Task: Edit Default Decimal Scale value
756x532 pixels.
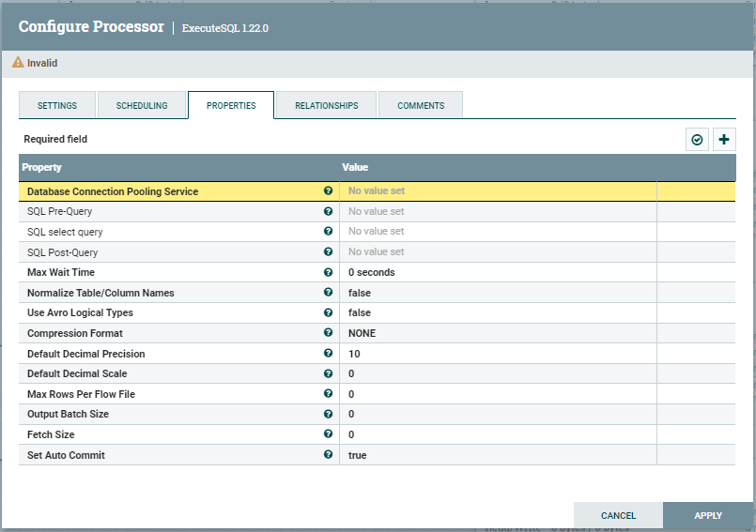Action: (x=498, y=373)
